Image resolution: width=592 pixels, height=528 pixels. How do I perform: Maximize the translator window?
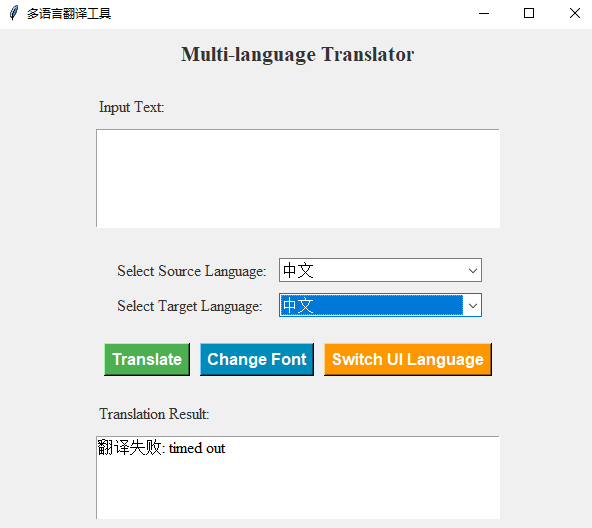529,13
